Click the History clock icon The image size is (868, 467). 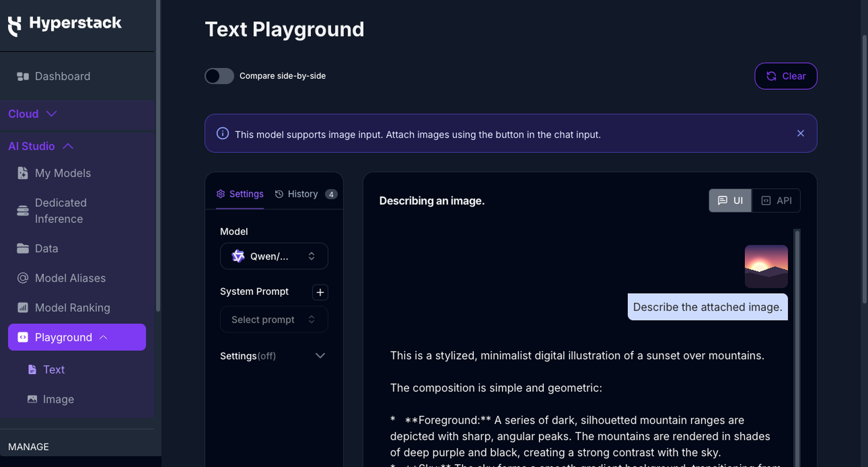(279, 194)
